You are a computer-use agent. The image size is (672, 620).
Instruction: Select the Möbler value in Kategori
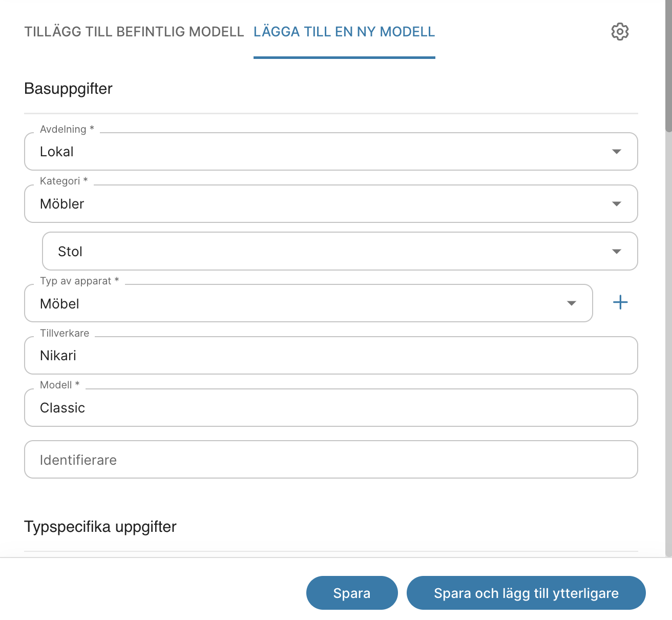coord(62,204)
